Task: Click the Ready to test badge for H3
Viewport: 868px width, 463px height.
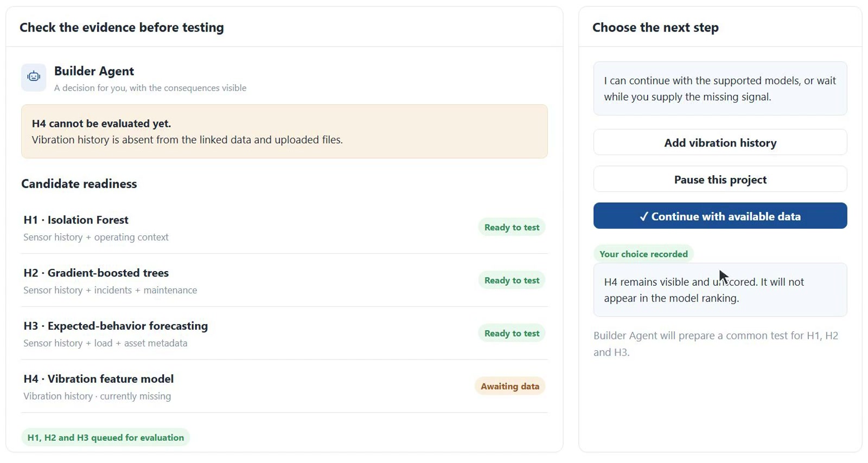Action: click(x=512, y=333)
